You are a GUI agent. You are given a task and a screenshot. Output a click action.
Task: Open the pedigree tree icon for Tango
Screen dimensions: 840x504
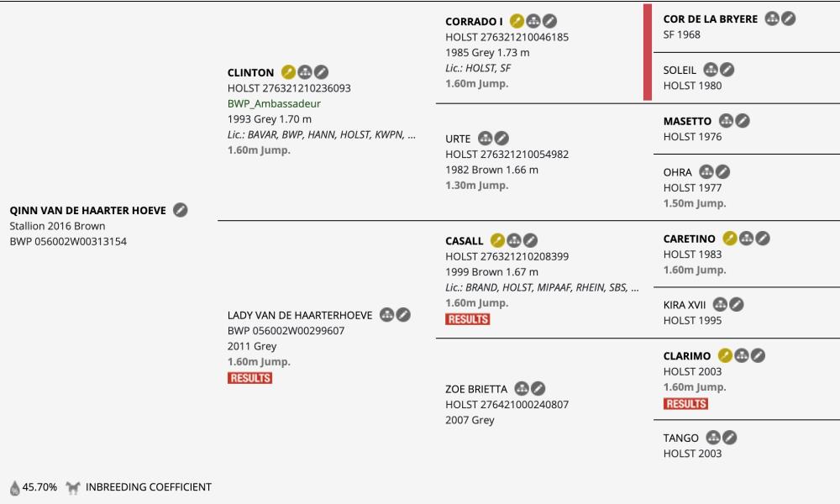pos(713,438)
